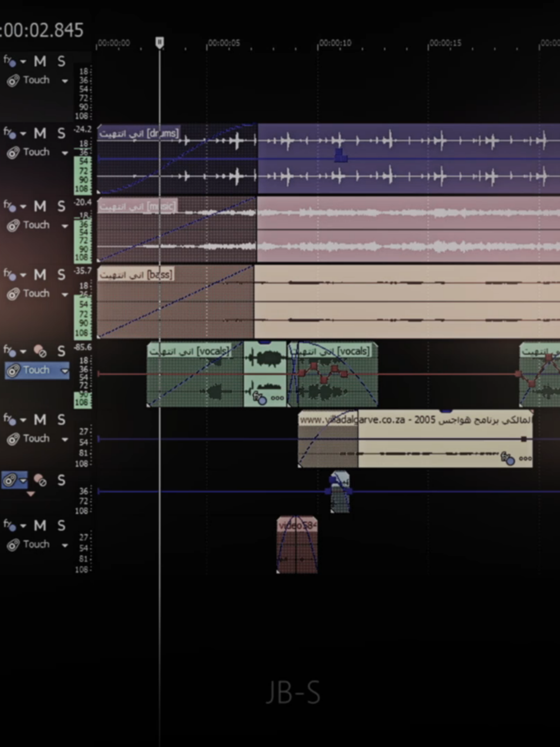Open track FX on the video584 track

9,526
